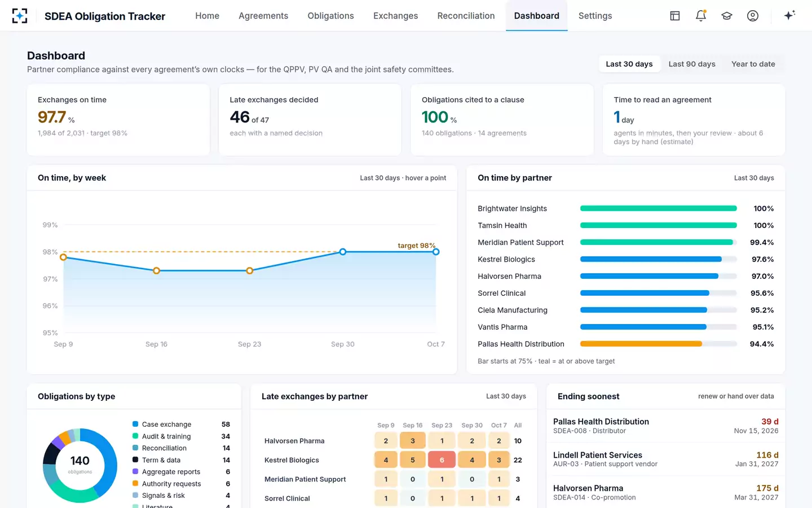Open the Exchanges tab

[x=395, y=16]
